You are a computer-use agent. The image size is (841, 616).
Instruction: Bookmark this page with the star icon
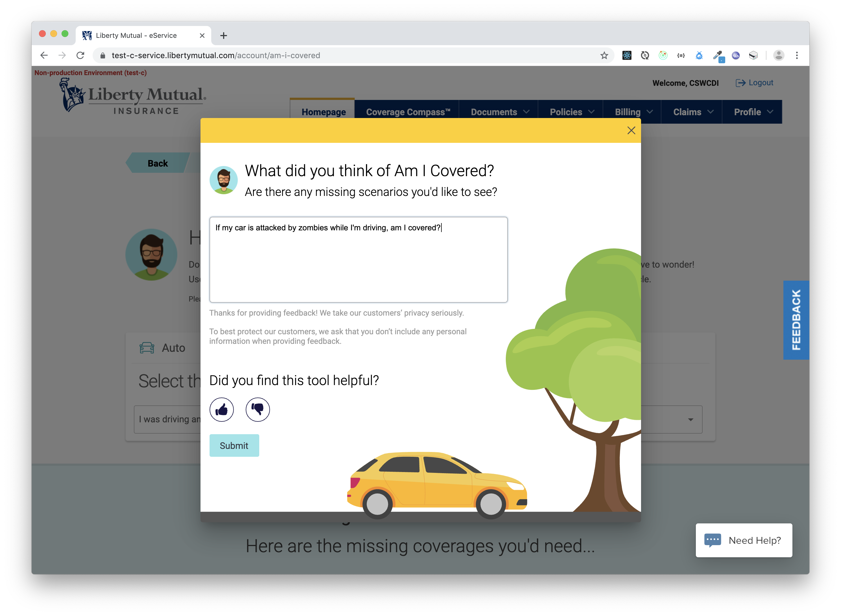point(604,56)
